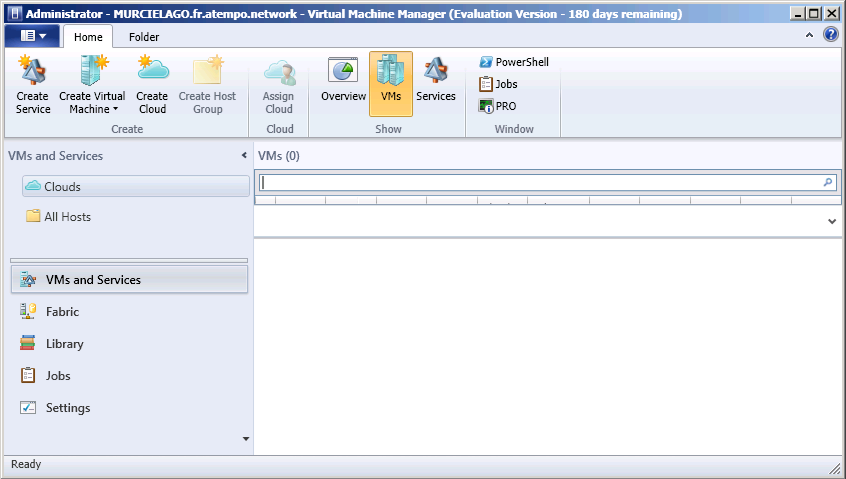Switch to the Folder ribbon tab

coord(144,37)
